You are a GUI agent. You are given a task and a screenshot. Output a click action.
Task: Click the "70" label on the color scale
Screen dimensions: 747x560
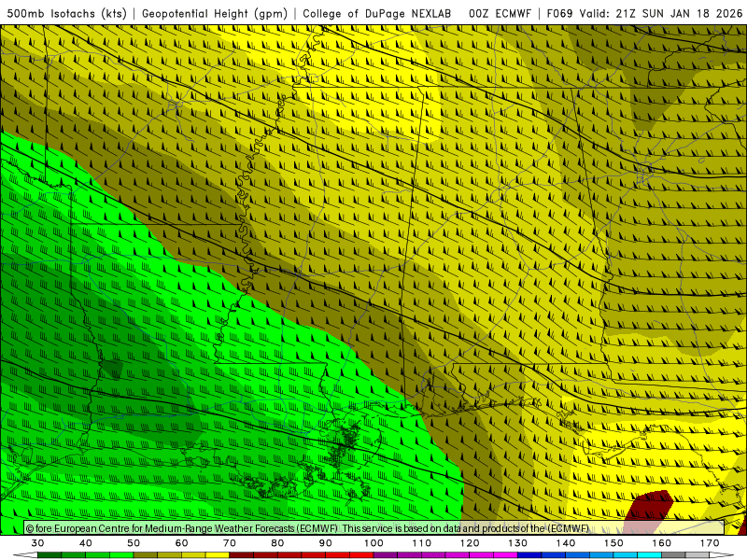pyautogui.click(x=230, y=543)
